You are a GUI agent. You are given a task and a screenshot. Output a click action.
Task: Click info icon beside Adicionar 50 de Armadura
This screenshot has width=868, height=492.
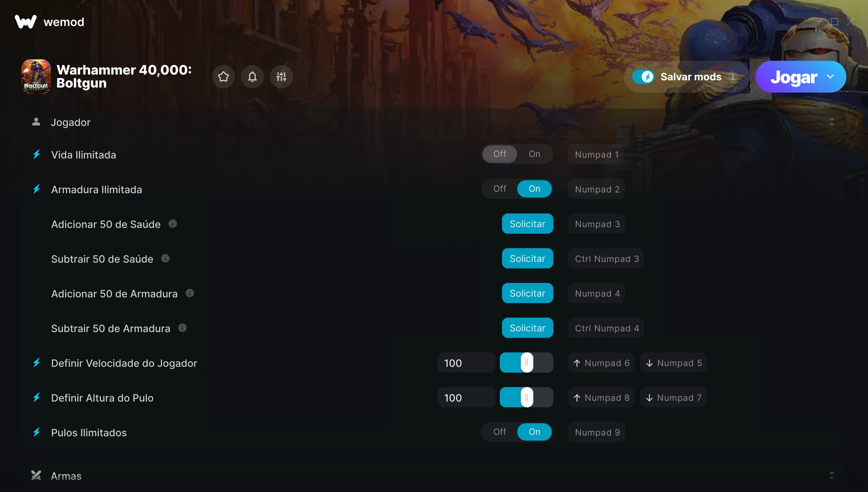pos(190,293)
